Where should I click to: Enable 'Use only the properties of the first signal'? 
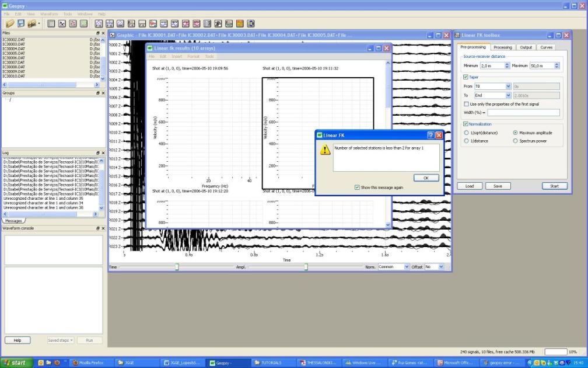point(466,104)
